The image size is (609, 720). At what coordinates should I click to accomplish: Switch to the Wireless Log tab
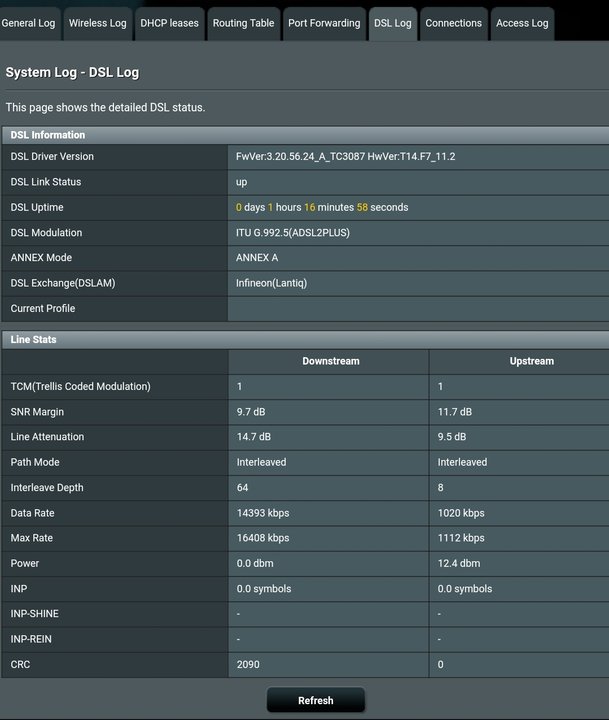[x=97, y=23]
